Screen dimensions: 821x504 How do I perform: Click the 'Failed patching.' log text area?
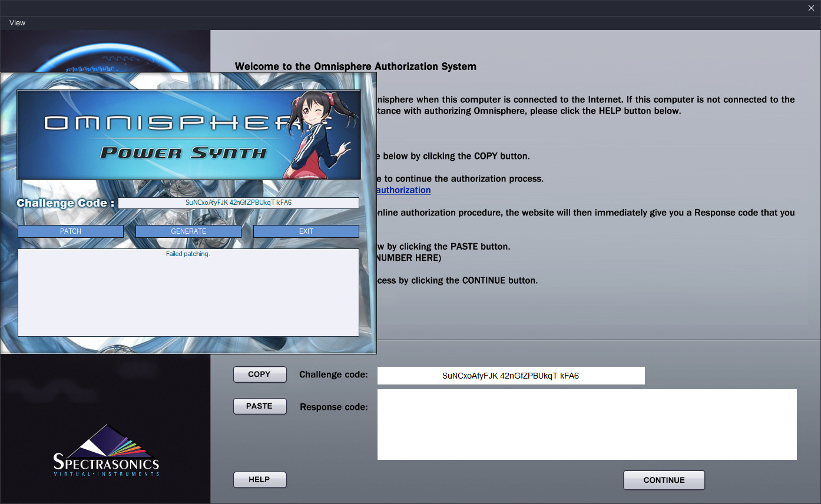188,293
